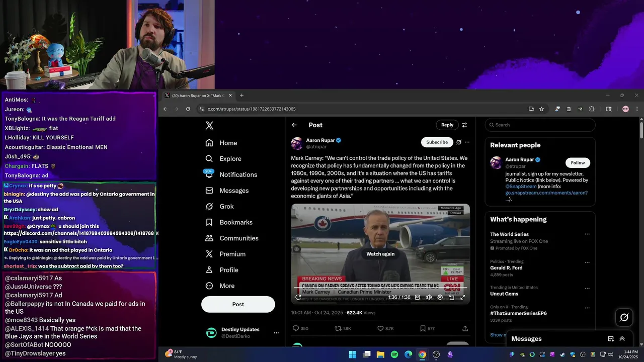Image resolution: width=644 pixels, height=362 pixels.
Task: Compose new message in Messages drawer
Action: click(x=611, y=339)
